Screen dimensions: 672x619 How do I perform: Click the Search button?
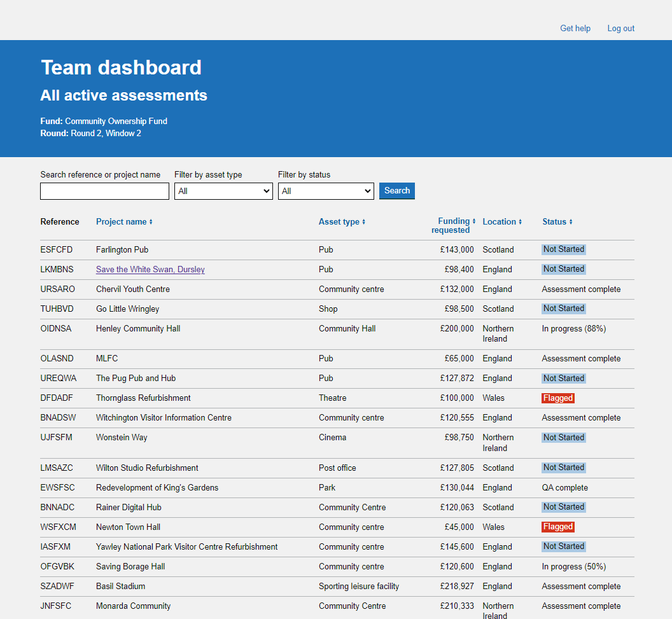(x=397, y=191)
